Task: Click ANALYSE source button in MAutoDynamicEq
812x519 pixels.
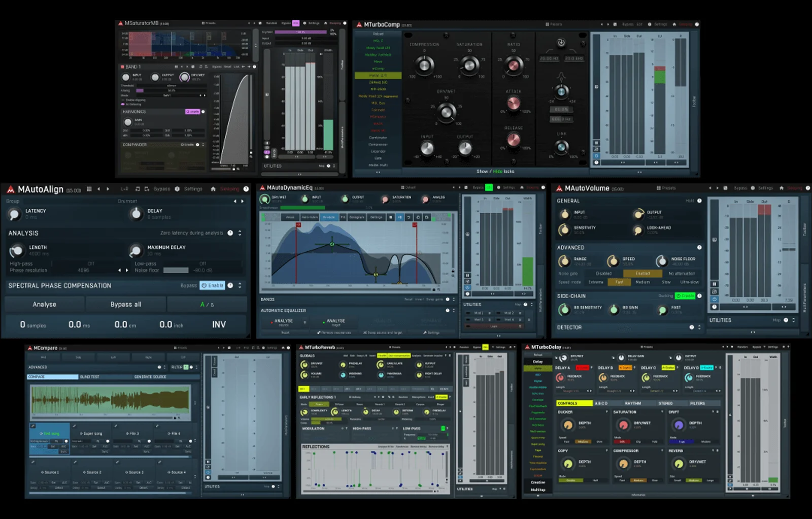Action: [284, 321]
